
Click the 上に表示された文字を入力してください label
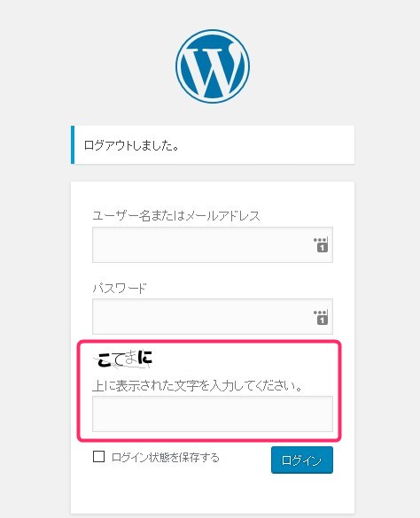click(197, 385)
